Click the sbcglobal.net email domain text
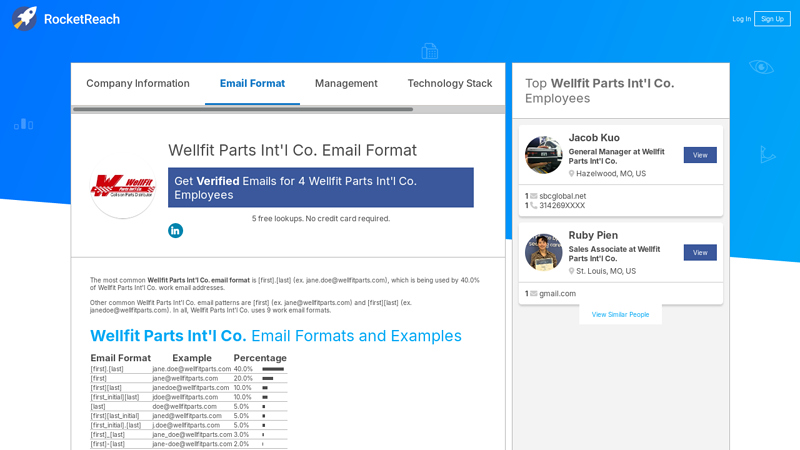 click(x=563, y=196)
